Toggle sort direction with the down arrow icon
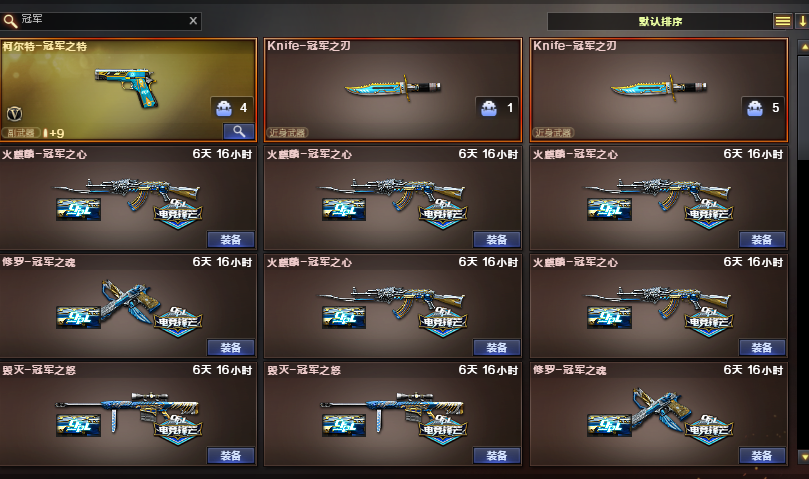The width and height of the screenshot is (809, 479). click(802, 21)
